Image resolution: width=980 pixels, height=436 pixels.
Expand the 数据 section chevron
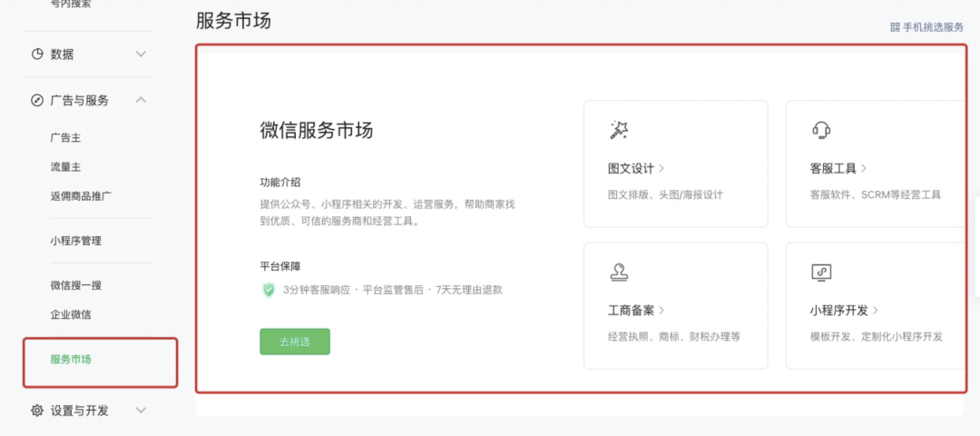tap(142, 54)
